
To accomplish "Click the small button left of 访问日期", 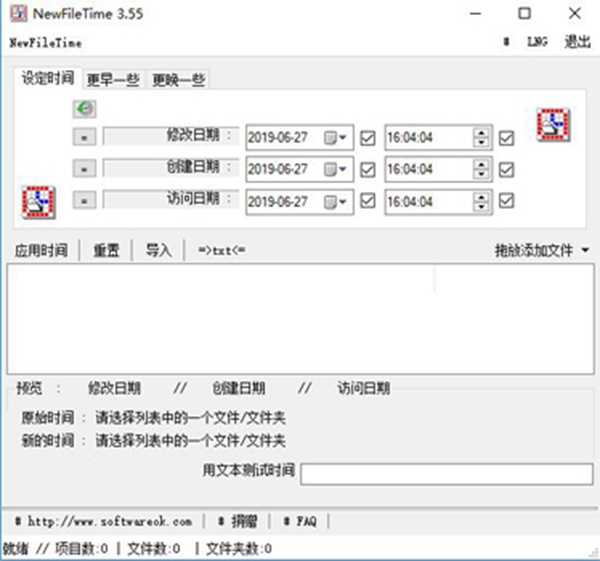I will pos(84,200).
